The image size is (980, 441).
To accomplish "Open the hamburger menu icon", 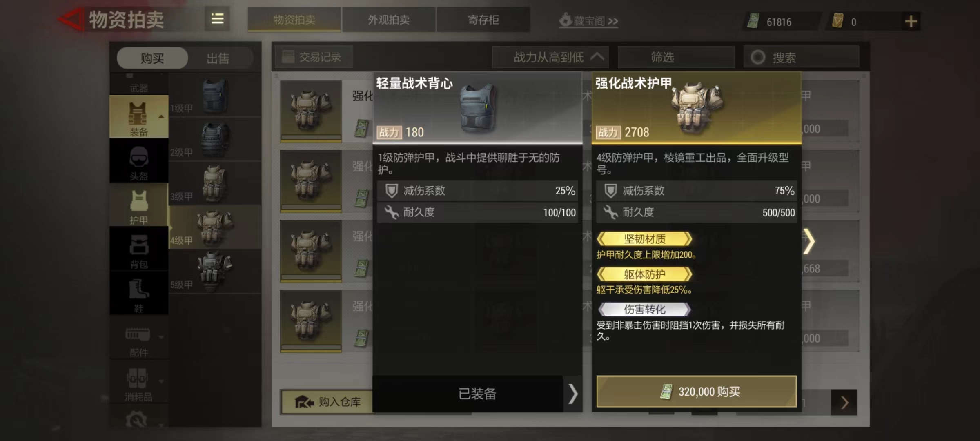I will [x=217, y=19].
